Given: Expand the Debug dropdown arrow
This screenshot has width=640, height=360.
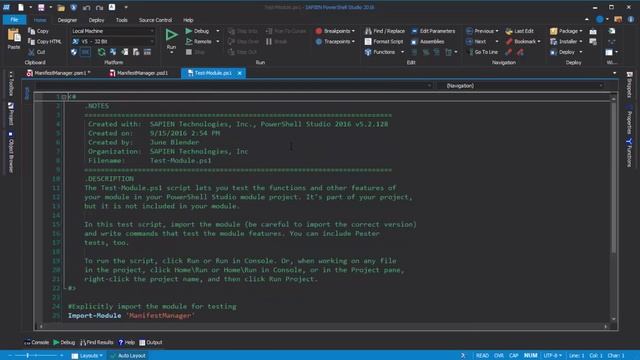Looking at the screenshot, I should tap(218, 31).
